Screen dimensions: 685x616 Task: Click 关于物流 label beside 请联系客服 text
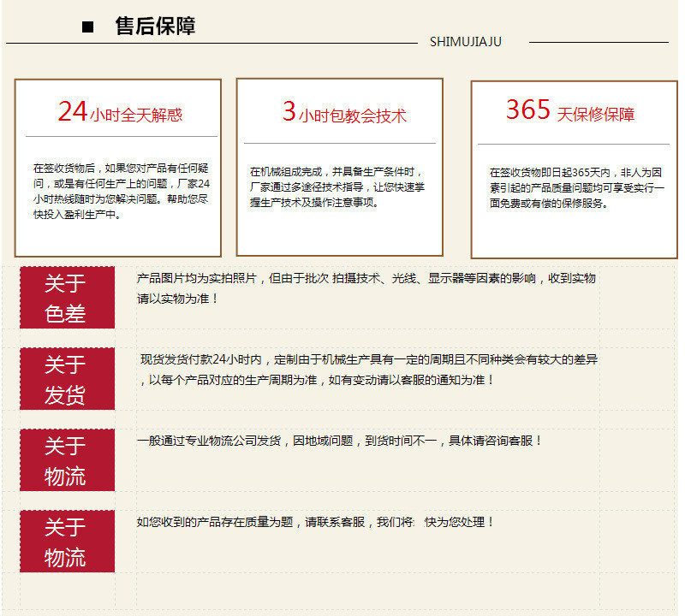[x=67, y=542]
